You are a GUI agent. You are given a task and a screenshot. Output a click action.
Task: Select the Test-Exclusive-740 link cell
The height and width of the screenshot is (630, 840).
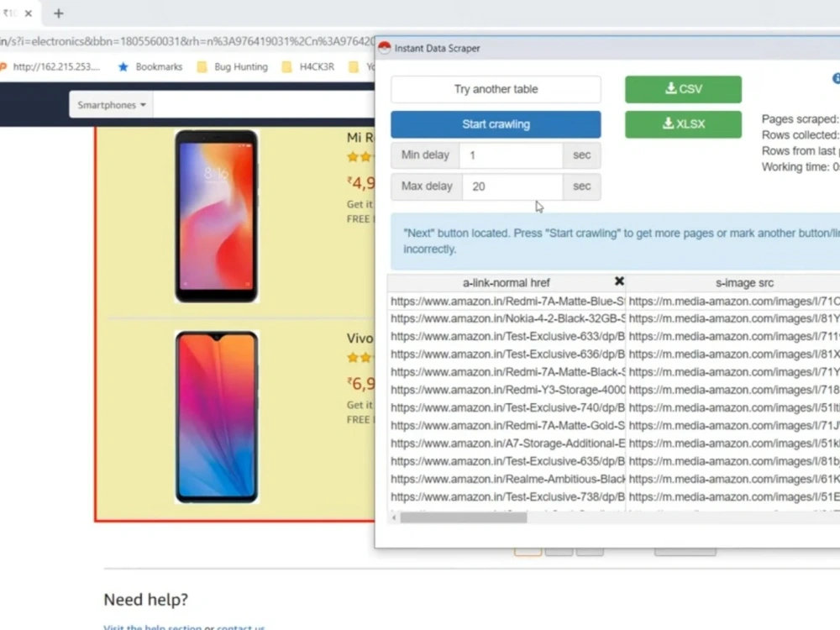[x=507, y=407]
